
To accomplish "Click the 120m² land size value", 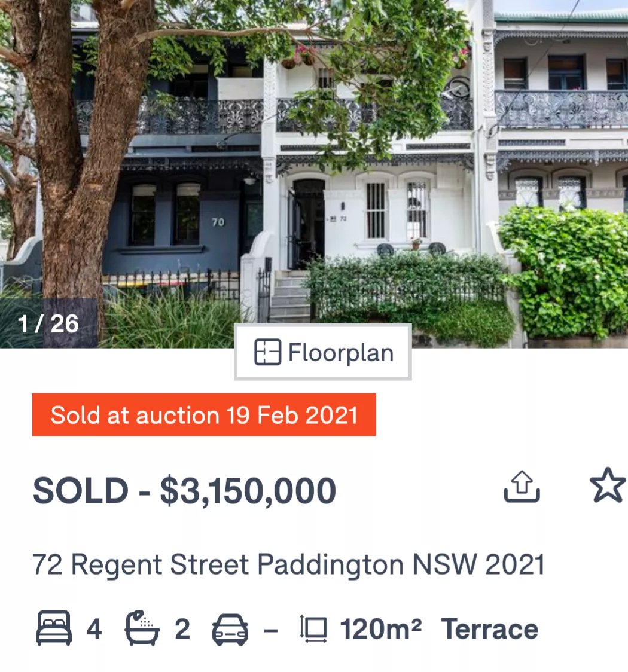I will click(380, 629).
